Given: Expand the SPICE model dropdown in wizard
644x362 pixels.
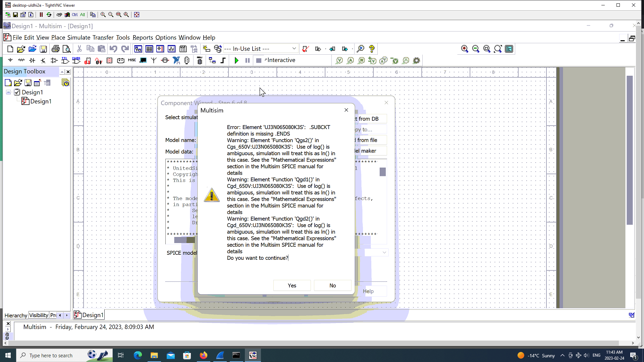Looking at the screenshot, I should (x=384, y=252).
